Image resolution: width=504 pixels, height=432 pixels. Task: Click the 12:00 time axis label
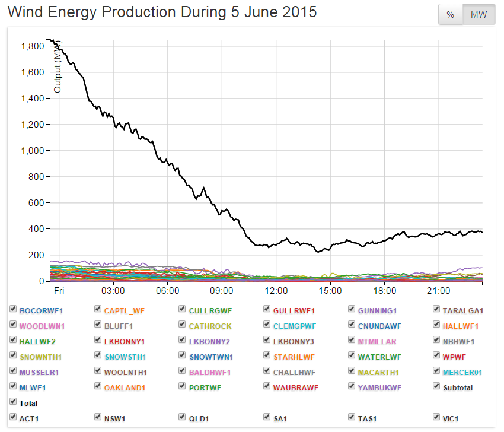click(276, 291)
